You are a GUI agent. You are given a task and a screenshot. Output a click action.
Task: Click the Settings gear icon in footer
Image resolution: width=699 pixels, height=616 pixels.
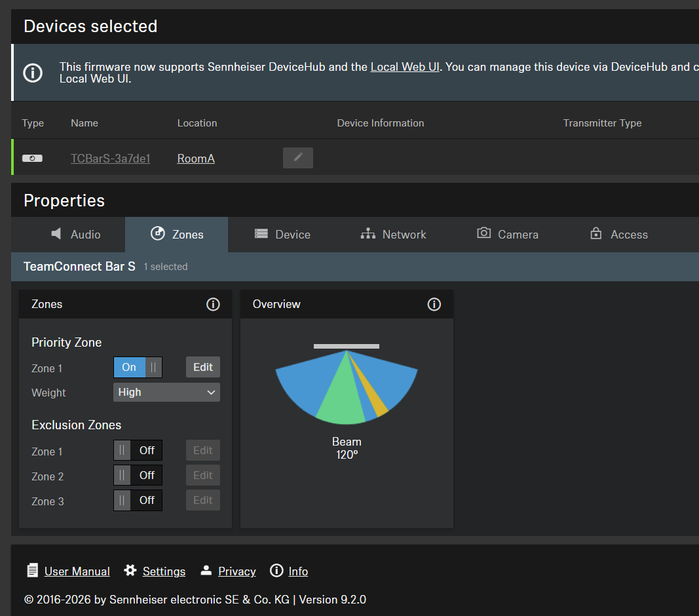(x=130, y=570)
